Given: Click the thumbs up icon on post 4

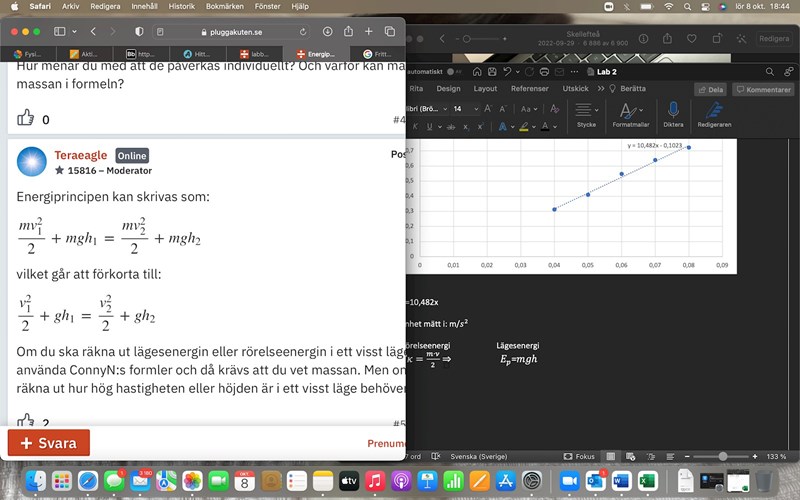Looking at the screenshot, I should 26,119.
